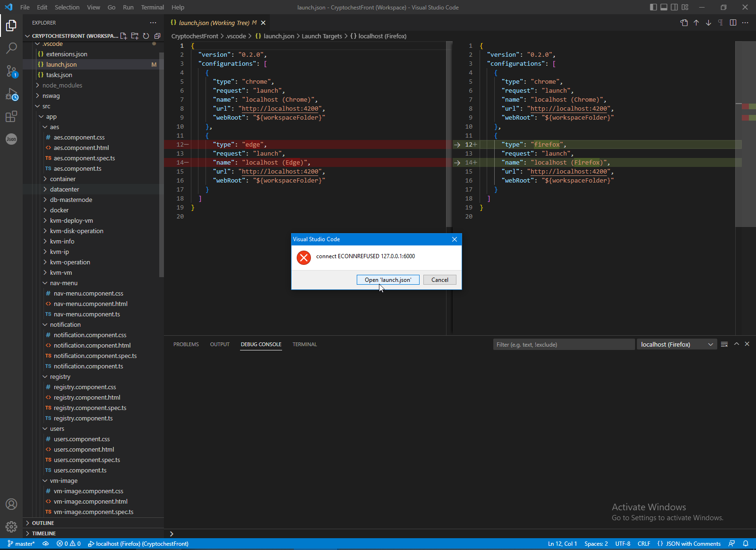Expand the node_modules folder
The image size is (756, 550).
pyautogui.click(x=90, y=86)
